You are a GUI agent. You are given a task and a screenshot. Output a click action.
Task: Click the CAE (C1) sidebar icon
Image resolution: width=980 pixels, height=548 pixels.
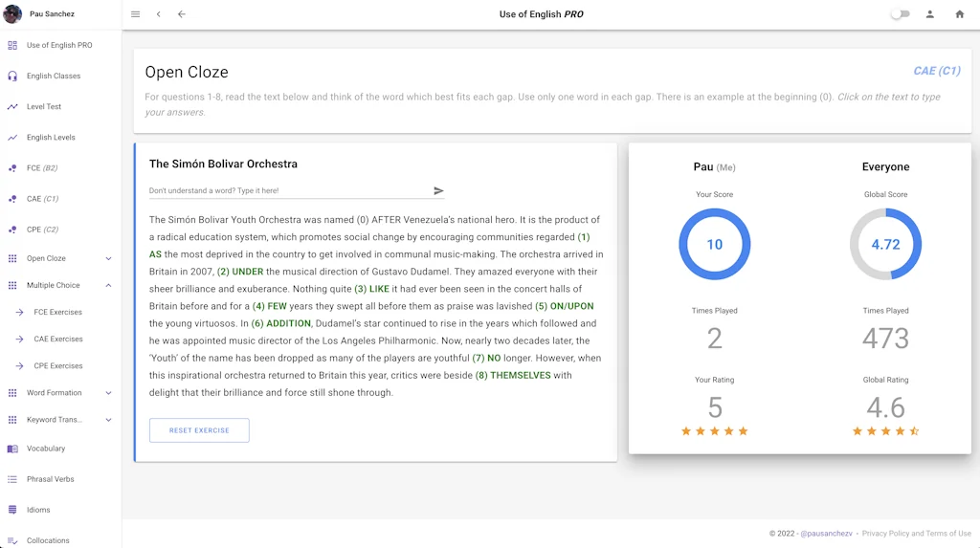[12, 198]
